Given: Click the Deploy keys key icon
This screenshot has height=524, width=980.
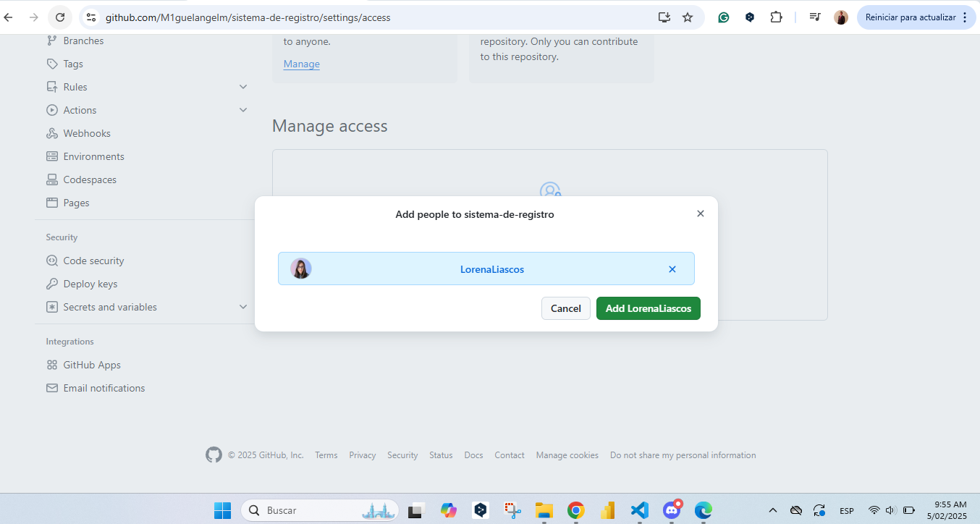Looking at the screenshot, I should (x=52, y=284).
